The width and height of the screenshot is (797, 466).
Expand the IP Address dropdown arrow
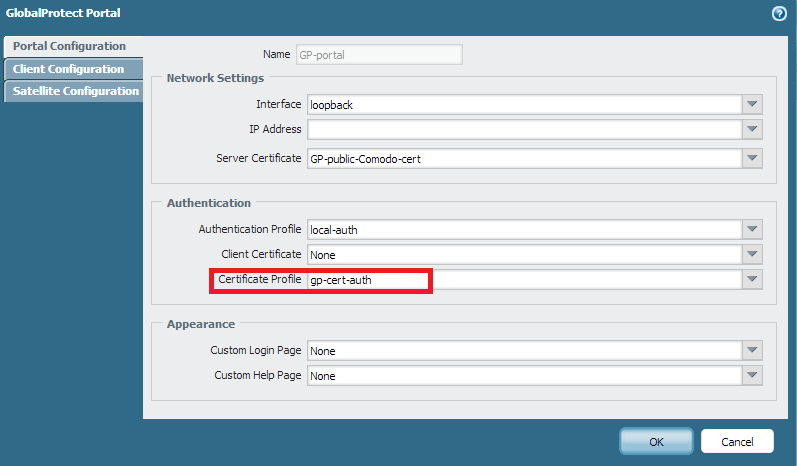[752, 129]
